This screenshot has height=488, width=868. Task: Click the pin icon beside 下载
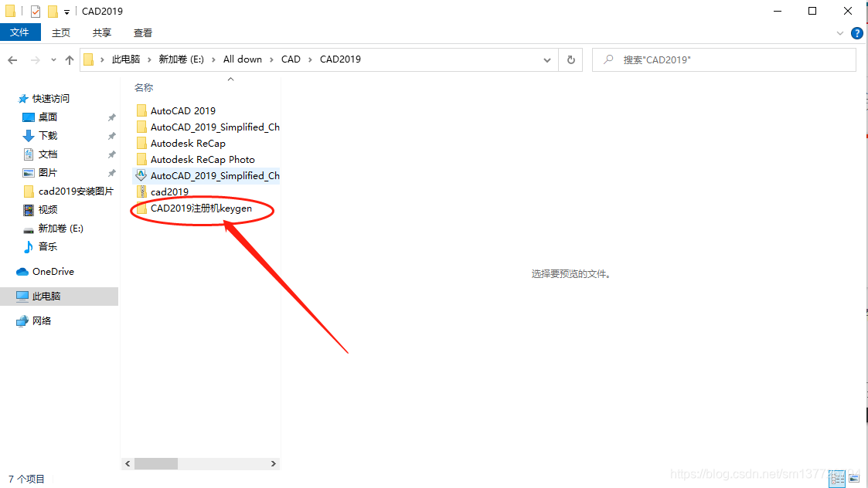[x=112, y=136]
